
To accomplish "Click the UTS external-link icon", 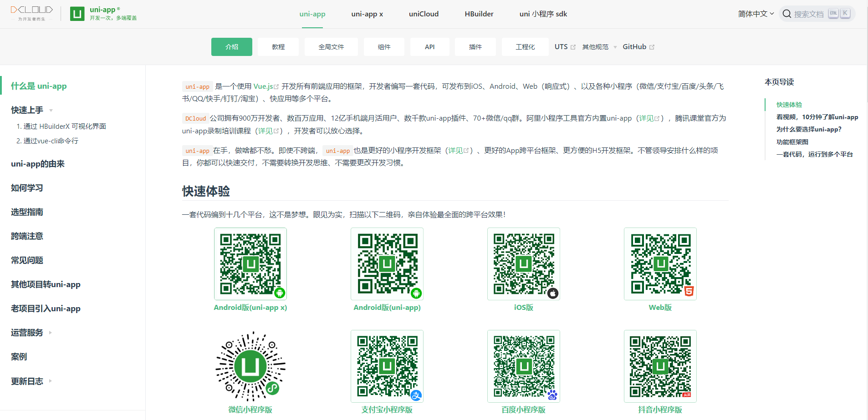I will point(574,46).
